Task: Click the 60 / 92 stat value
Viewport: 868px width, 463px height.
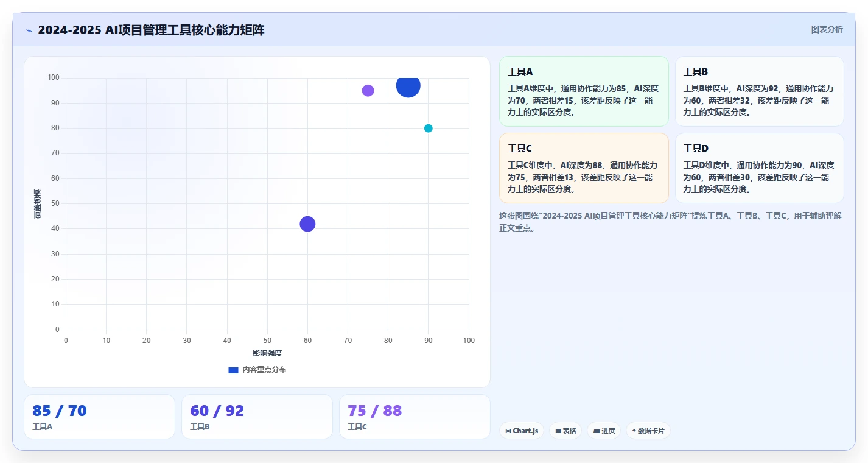Action: pyautogui.click(x=217, y=411)
